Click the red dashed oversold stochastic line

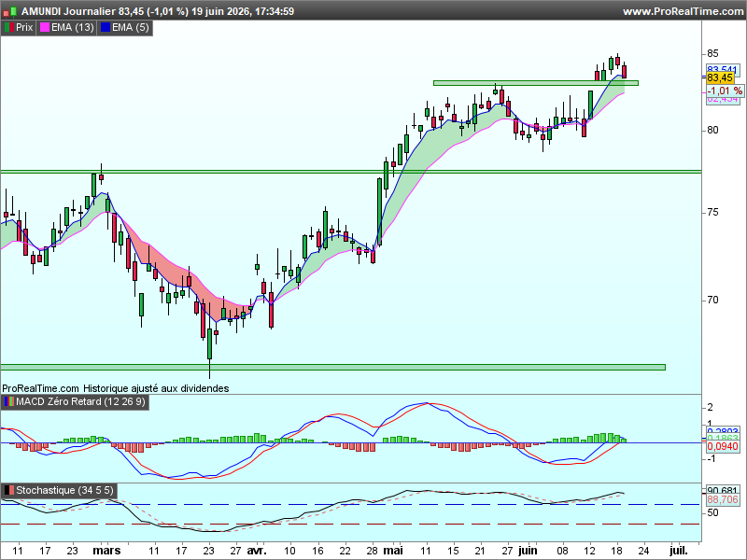tap(351, 525)
